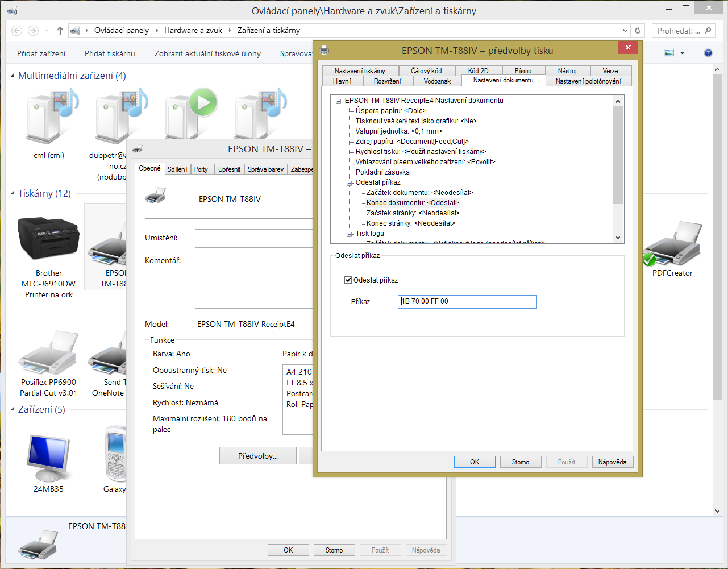
Task: Toggle the Odeslat příkaz checkbox
Action: point(348,280)
